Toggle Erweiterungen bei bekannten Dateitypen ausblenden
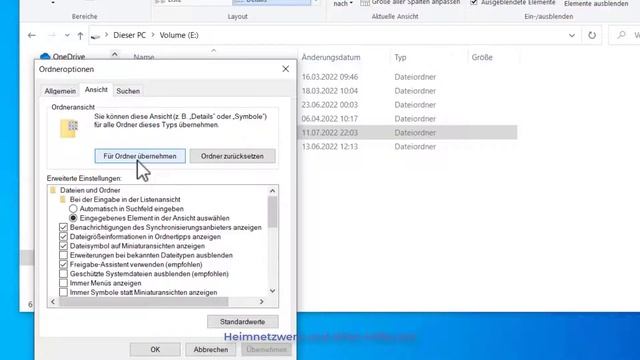The width and height of the screenshot is (640, 360). (63, 255)
